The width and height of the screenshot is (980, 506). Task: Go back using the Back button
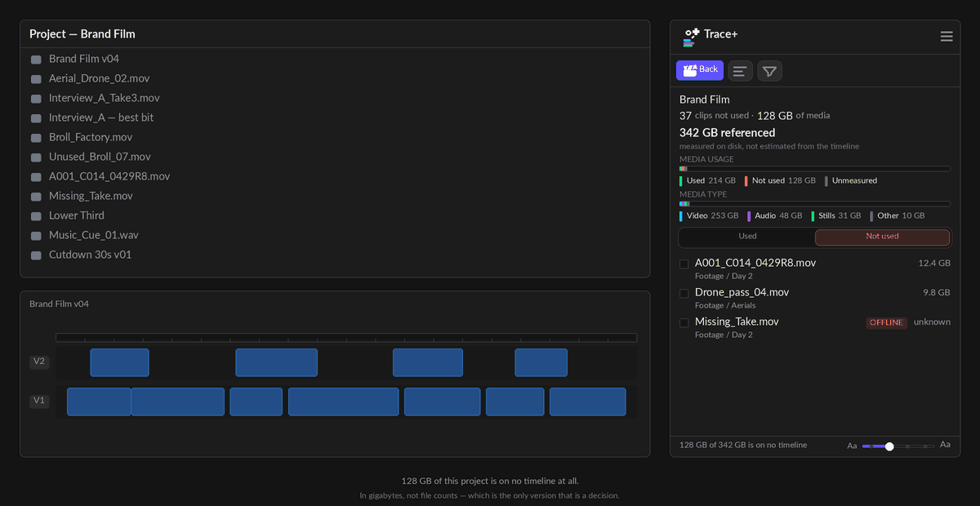tap(700, 70)
